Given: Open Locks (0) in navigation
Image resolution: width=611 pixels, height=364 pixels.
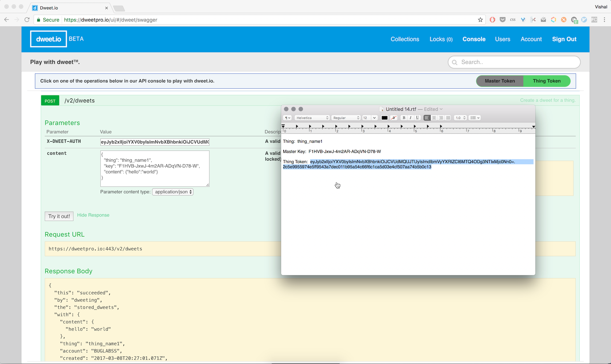Looking at the screenshot, I should coord(441,39).
